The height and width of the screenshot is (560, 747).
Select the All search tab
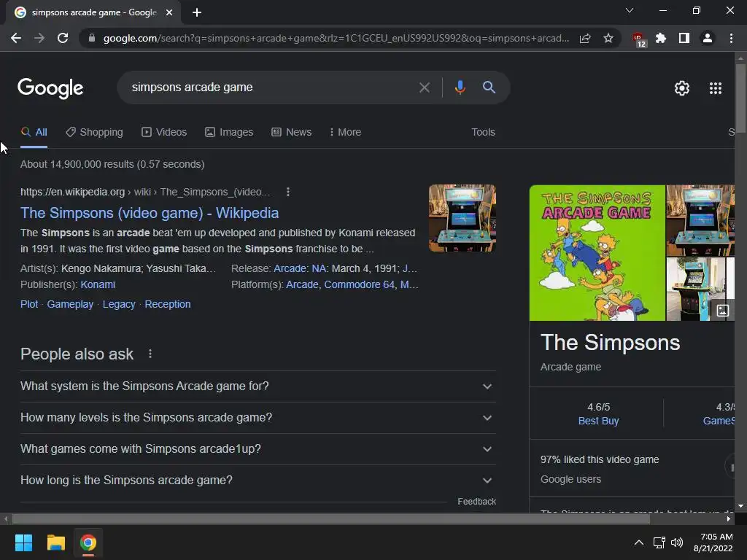point(34,133)
